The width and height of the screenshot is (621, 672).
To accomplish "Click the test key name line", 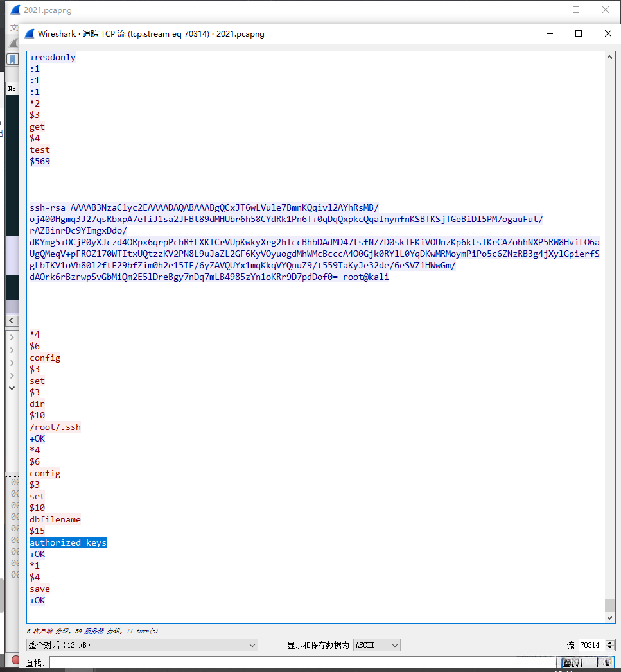I will coord(39,150).
